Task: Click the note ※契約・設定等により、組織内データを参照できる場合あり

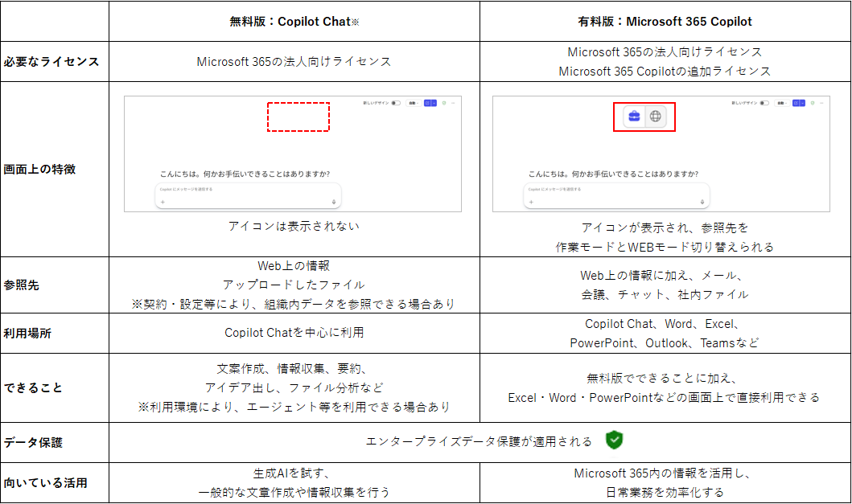Action: 294,304
